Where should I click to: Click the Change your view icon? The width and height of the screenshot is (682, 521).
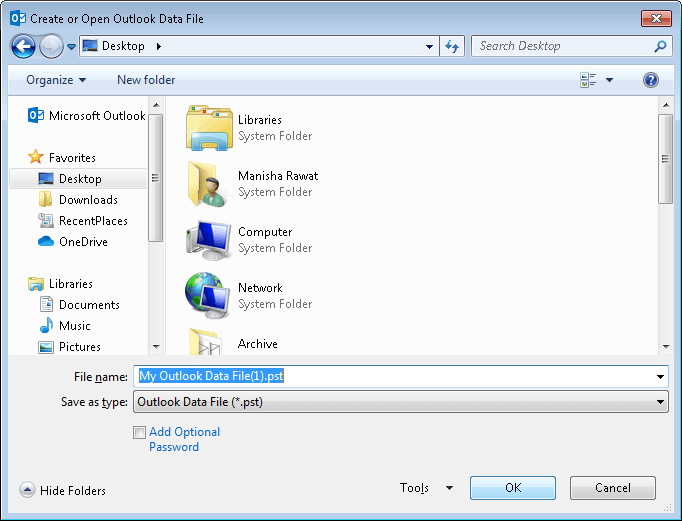pos(588,80)
